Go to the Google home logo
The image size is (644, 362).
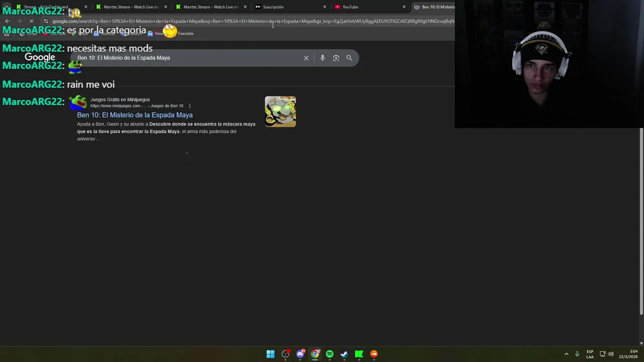click(x=40, y=57)
